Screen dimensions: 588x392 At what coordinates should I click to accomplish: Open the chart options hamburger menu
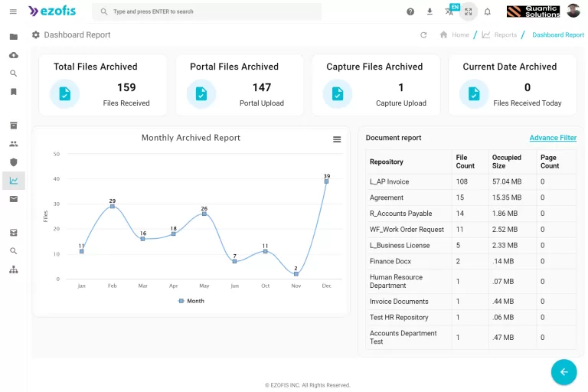point(337,139)
